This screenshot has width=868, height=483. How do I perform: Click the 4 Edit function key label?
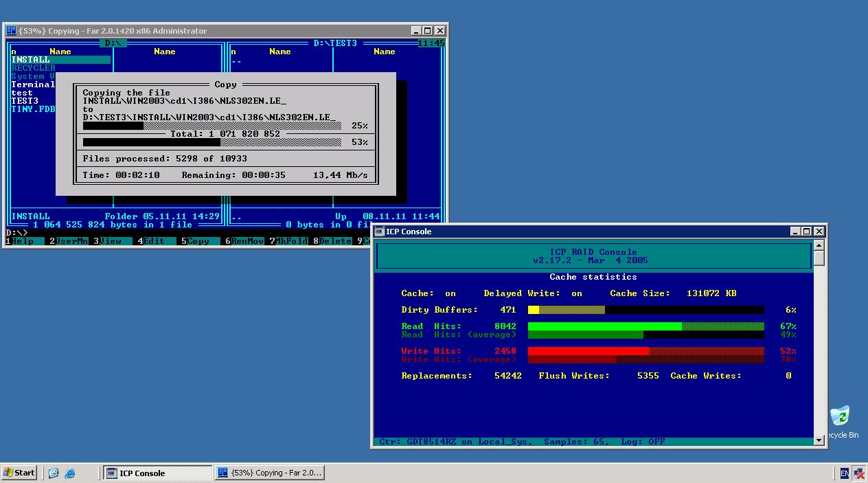pos(152,241)
